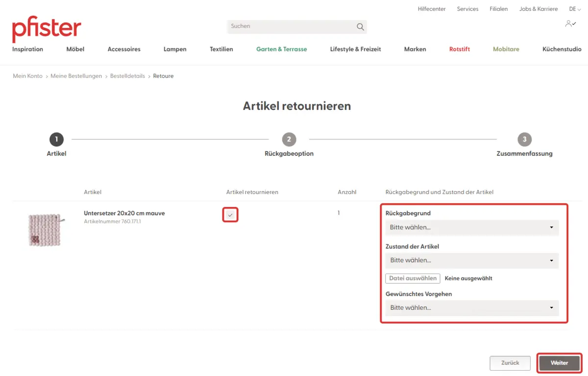Toggle the Artikel retournieren checkbox

230,215
